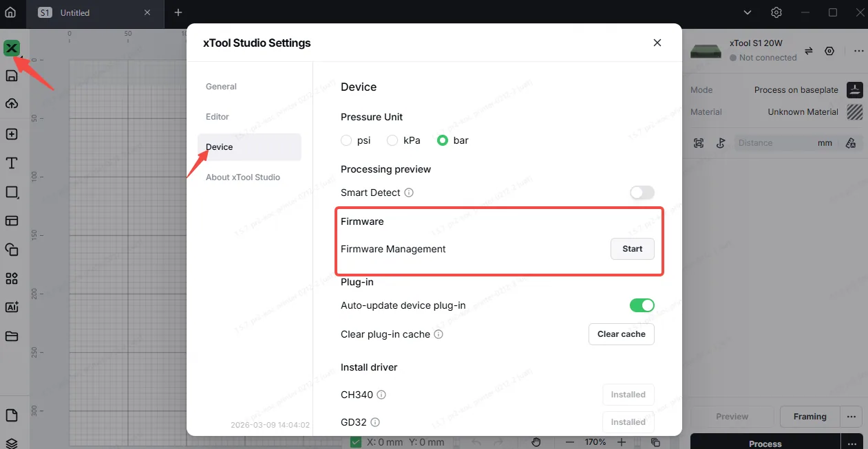Start Firmware Management
Viewport: 868px width, 449px height.
(x=633, y=249)
